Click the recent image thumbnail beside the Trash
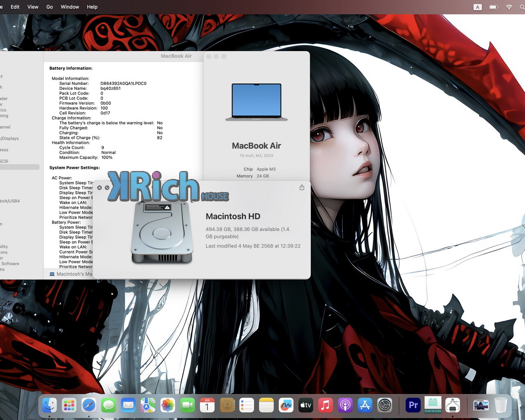Viewport: 525px width, 420px height. tap(481, 406)
